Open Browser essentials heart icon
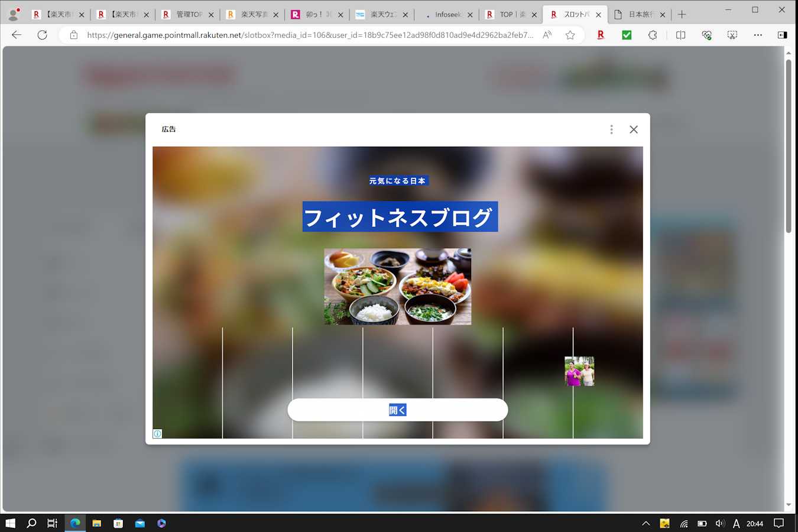798x532 pixels. click(x=706, y=35)
